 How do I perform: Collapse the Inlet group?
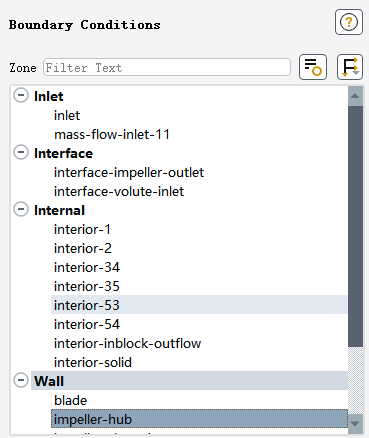(x=21, y=96)
